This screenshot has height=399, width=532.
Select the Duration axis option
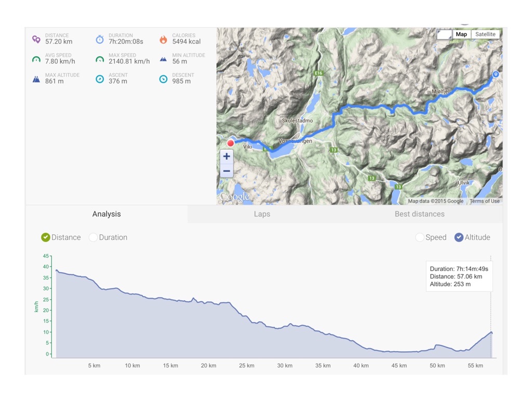[x=94, y=237]
